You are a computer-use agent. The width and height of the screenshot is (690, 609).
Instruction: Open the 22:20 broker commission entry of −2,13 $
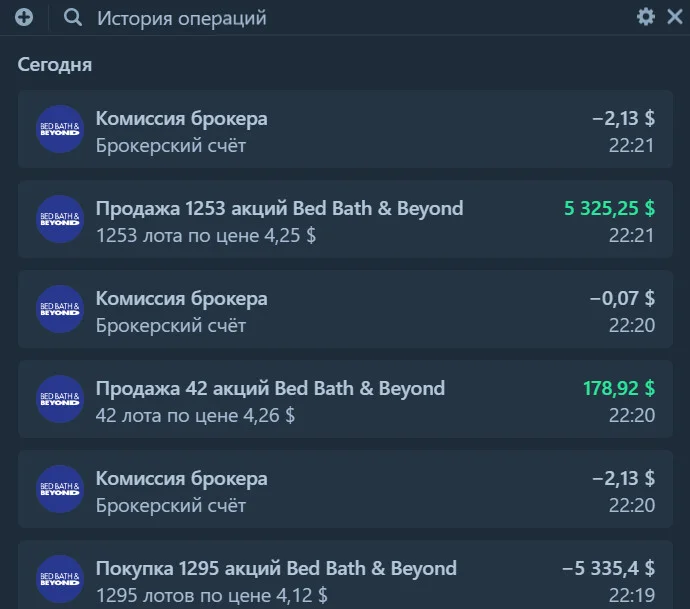point(345,489)
